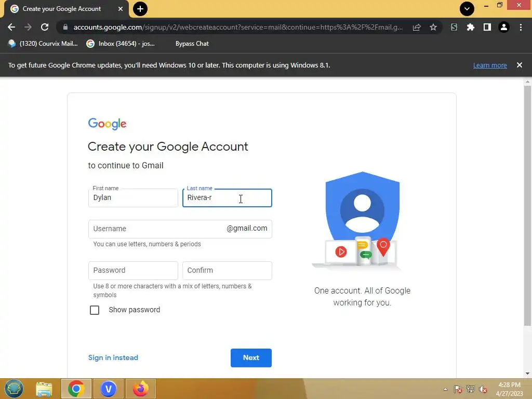The height and width of the screenshot is (399, 532).
Task: Dismiss the Chrome update notification bar
Action: [519, 65]
